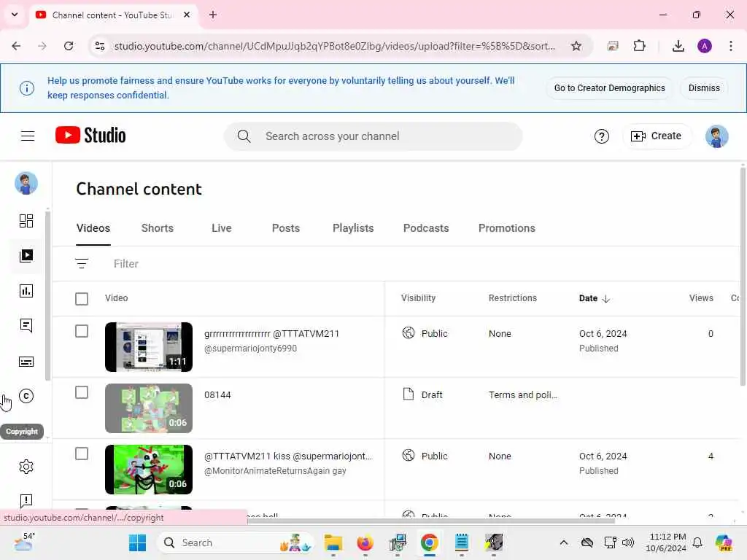Switch to the Live tab
Viewport: 747px width, 560px height.
pyautogui.click(x=222, y=228)
